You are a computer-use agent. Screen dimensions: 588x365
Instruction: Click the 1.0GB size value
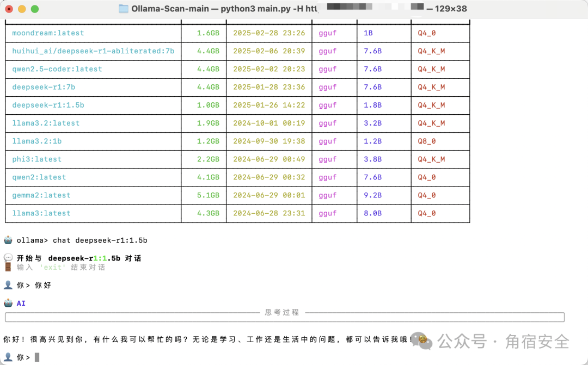(x=208, y=105)
